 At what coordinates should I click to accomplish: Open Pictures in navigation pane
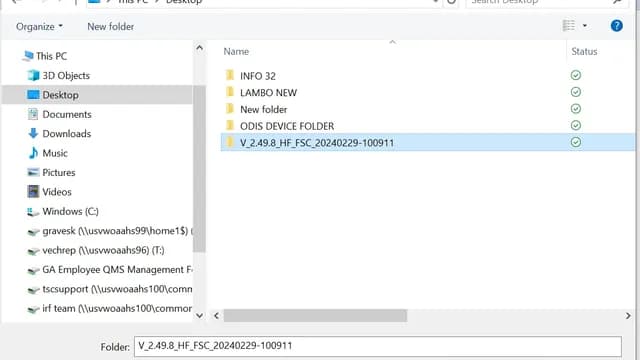pos(59,172)
